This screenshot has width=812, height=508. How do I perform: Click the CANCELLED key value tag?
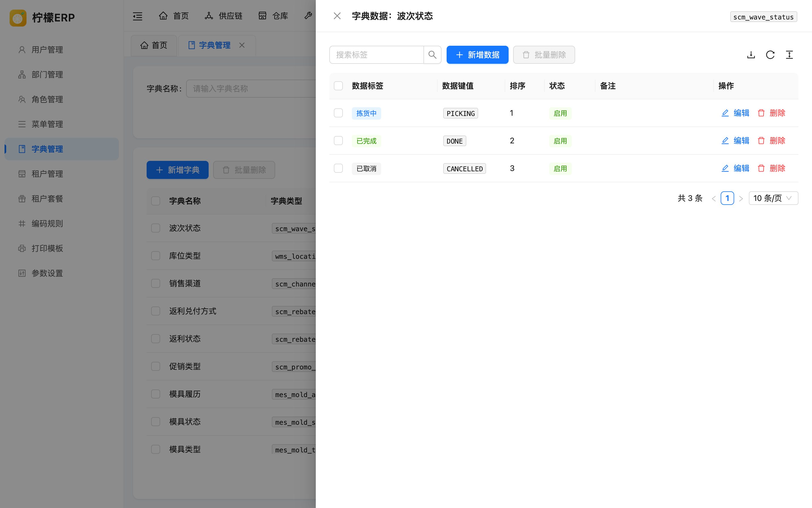(x=464, y=169)
